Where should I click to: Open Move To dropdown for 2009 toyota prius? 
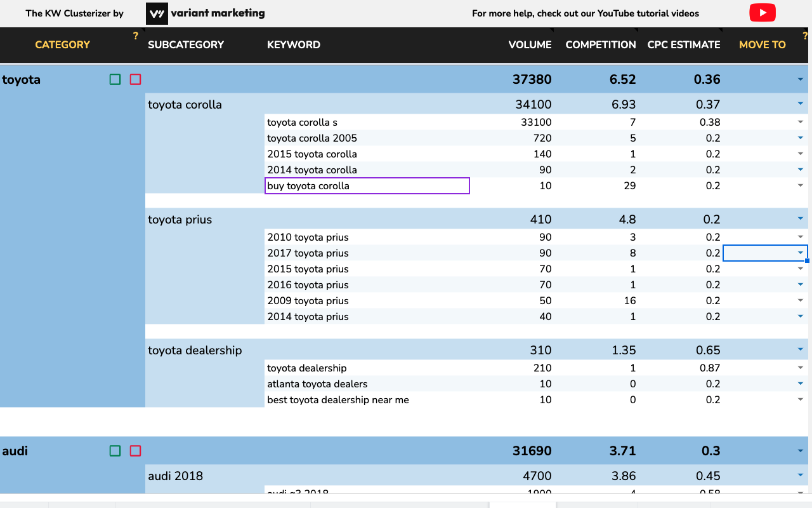800,300
